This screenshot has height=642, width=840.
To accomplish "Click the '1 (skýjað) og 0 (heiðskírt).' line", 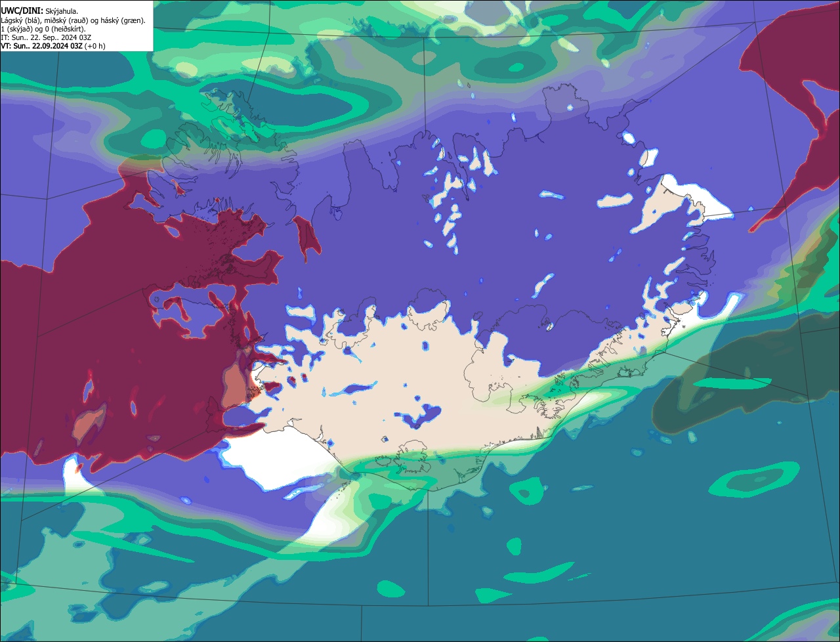I will click(45, 29).
